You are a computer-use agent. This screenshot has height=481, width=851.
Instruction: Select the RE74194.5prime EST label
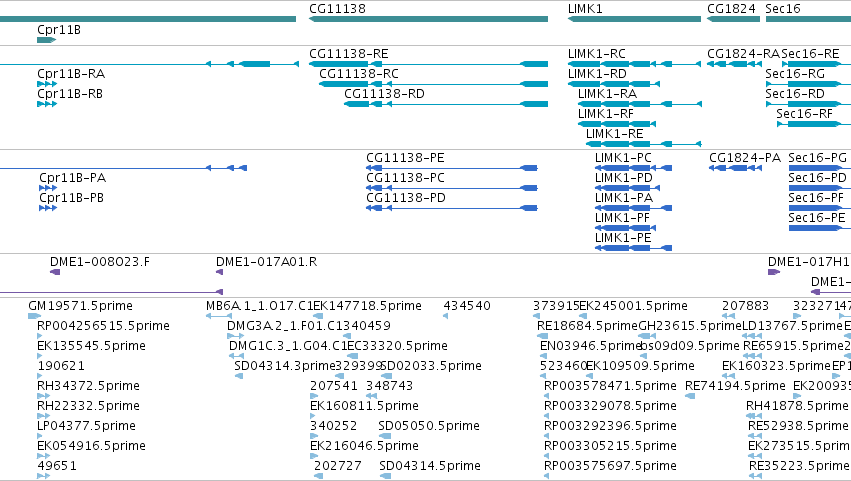(735, 386)
